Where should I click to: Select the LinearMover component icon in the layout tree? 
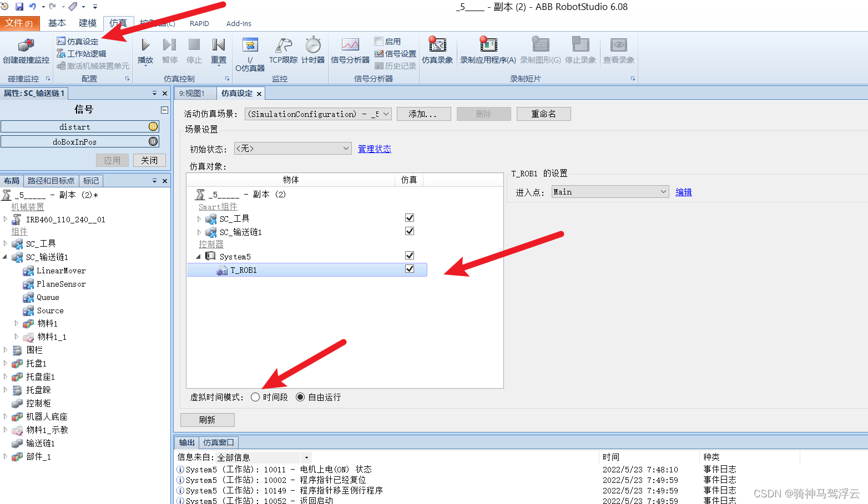pyautogui.click(x=28, y=271)
